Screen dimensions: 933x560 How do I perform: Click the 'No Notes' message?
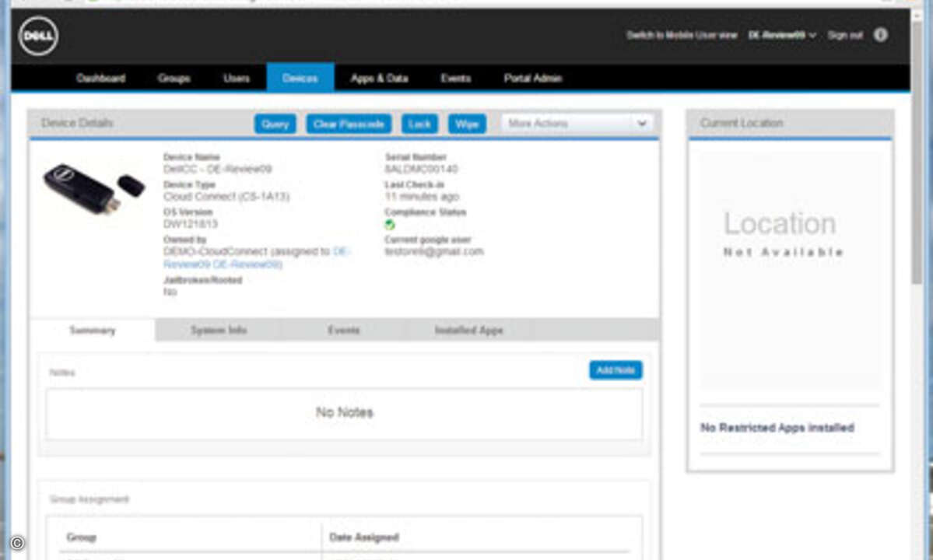345,412
